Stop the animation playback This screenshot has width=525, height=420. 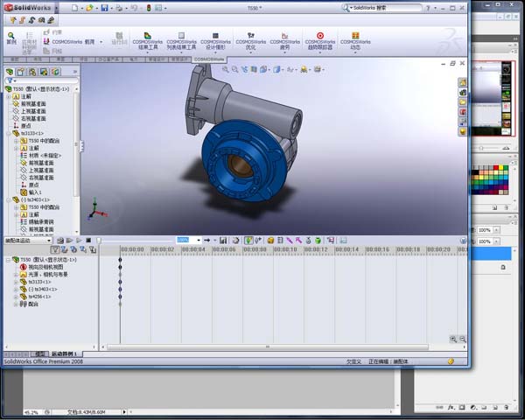(x=88, y=240)
